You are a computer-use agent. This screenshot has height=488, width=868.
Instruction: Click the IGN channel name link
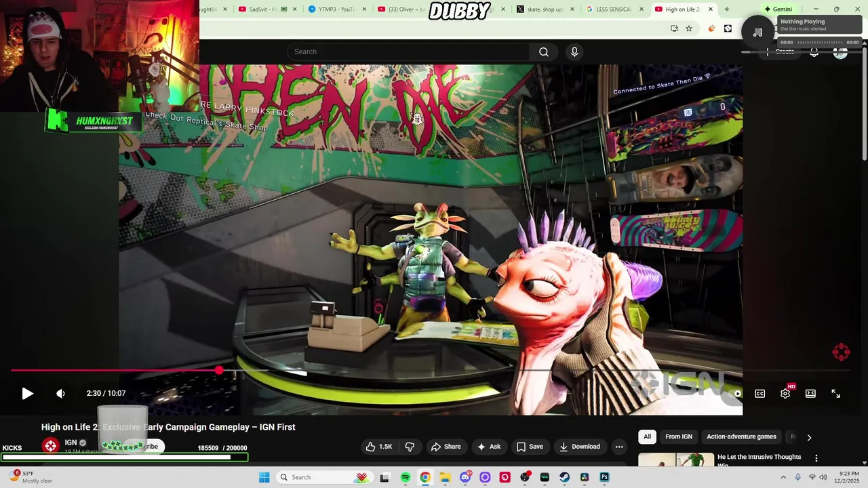coord(71,443)
